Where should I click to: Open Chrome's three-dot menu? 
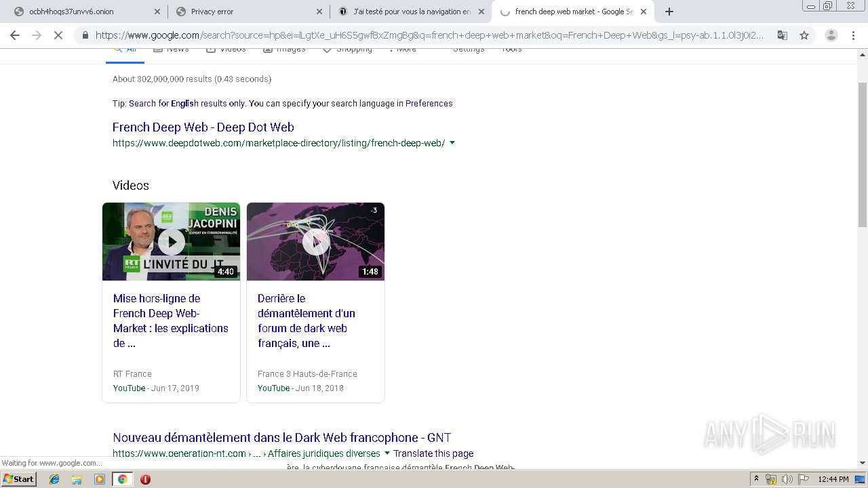click(854, 35)
